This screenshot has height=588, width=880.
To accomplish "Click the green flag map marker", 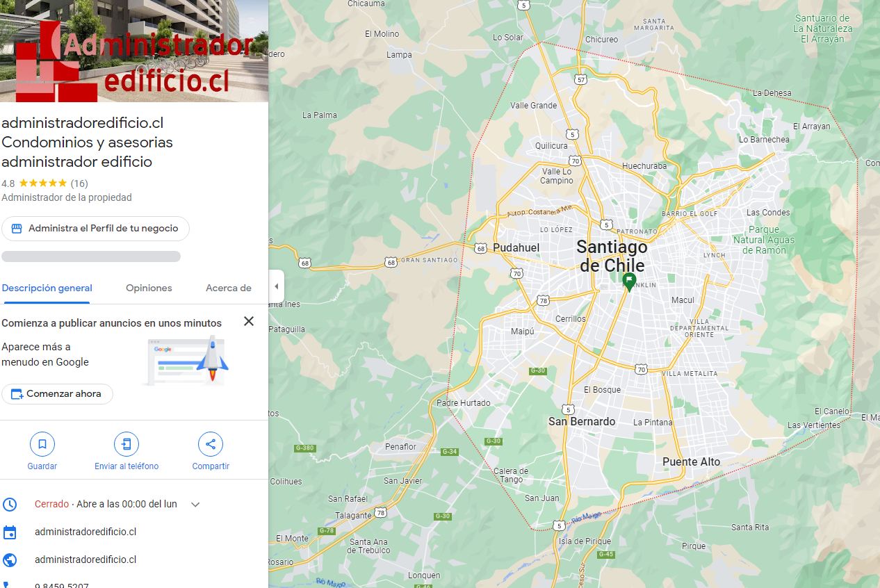I will (629, 281).
